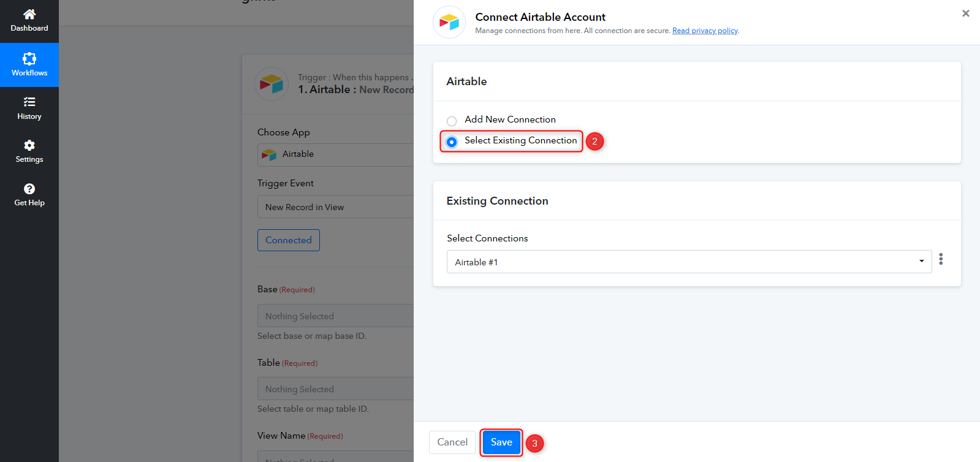Image resolution: width=980 pixels, height=462 pixels.
Task: Open the Trigger Event dropdown
Action: pyautogui.click(x=335, y=206)
